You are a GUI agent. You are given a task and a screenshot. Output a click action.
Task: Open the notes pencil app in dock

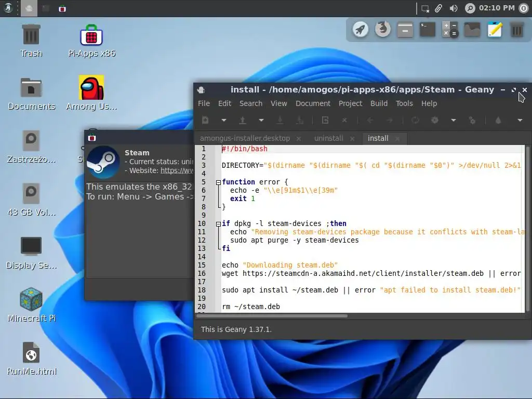tap(495, 29)
